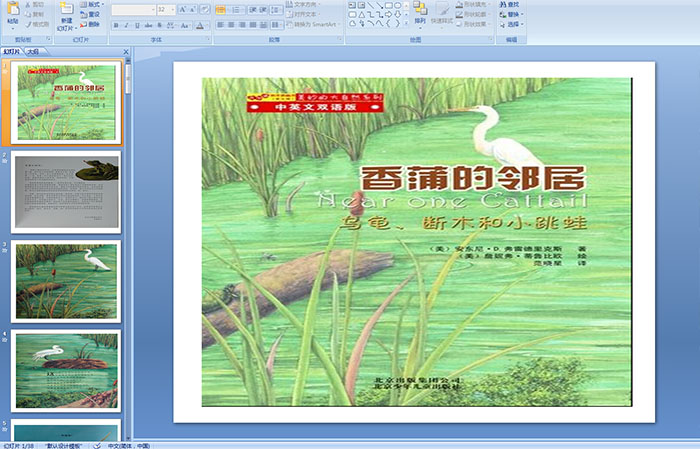The width and height of the screenshot is (700, 449).
Task: Click the Decrease Font Size button
Action: click(192, 9)
